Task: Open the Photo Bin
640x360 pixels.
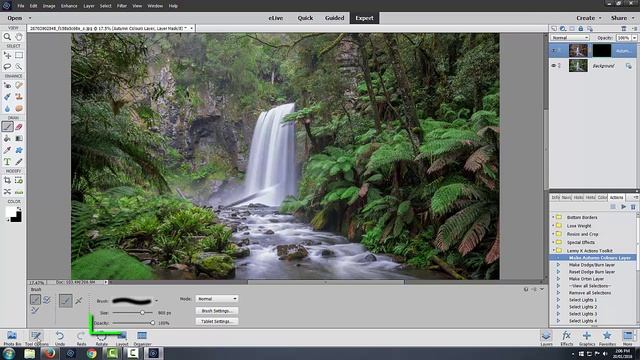Action: click(x=12, y=338)
